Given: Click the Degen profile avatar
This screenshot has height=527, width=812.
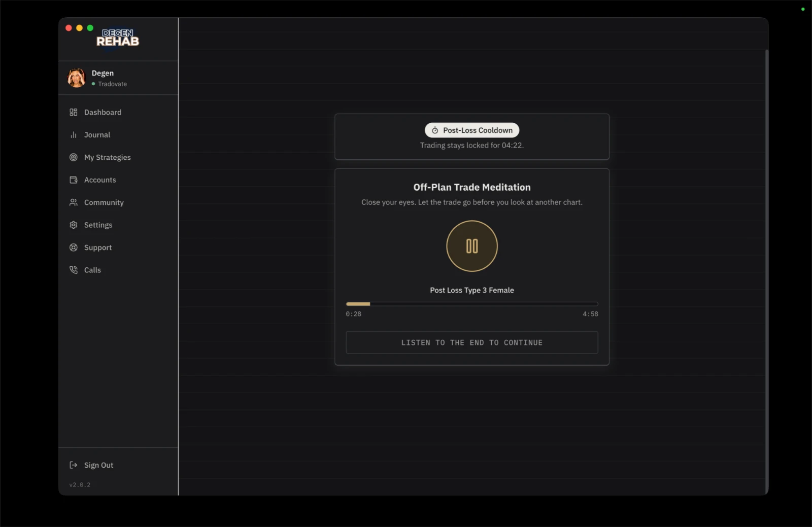Looking at the screenshot, I should [77, 78].
